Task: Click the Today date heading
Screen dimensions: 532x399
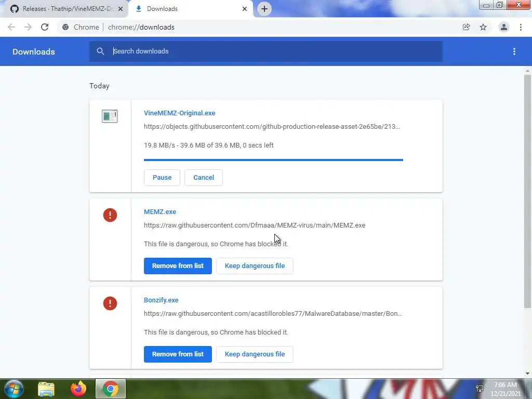Action: point(99,86)
